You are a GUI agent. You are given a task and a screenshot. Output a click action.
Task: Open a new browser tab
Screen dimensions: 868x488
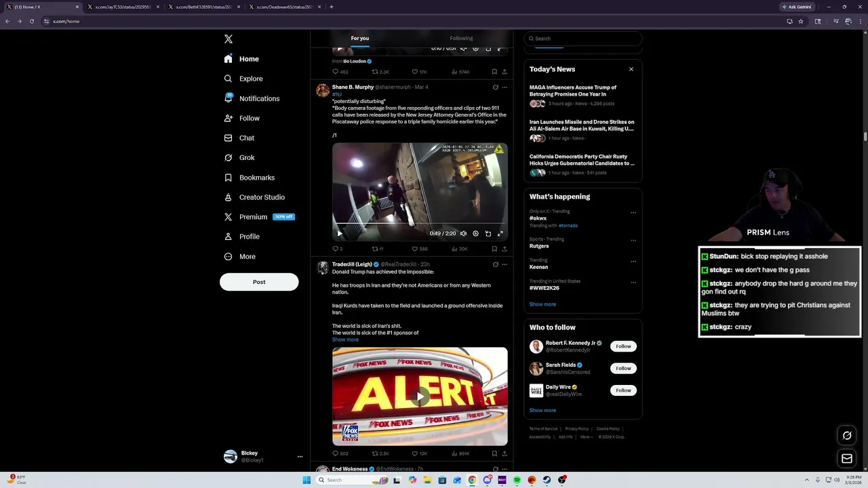click(x=331, y=7)
